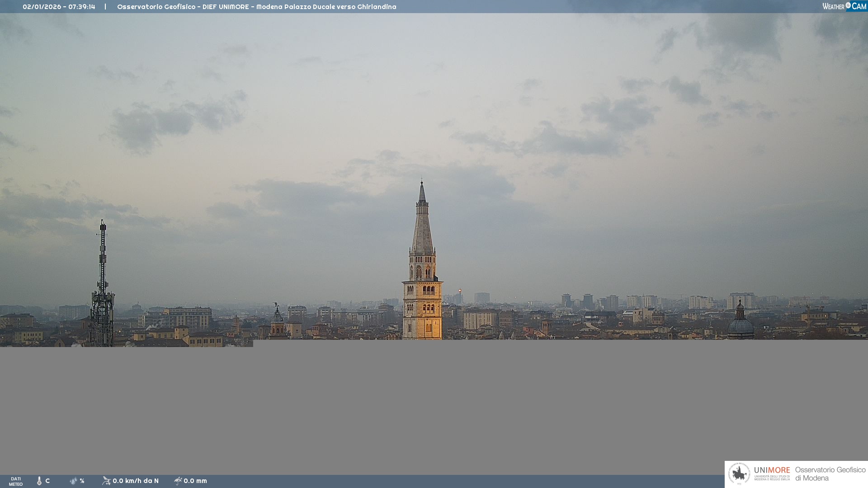Click the 0.0 km/h da N wind reading
This screenshot has width=868, height=488.
tap(136, 481)
